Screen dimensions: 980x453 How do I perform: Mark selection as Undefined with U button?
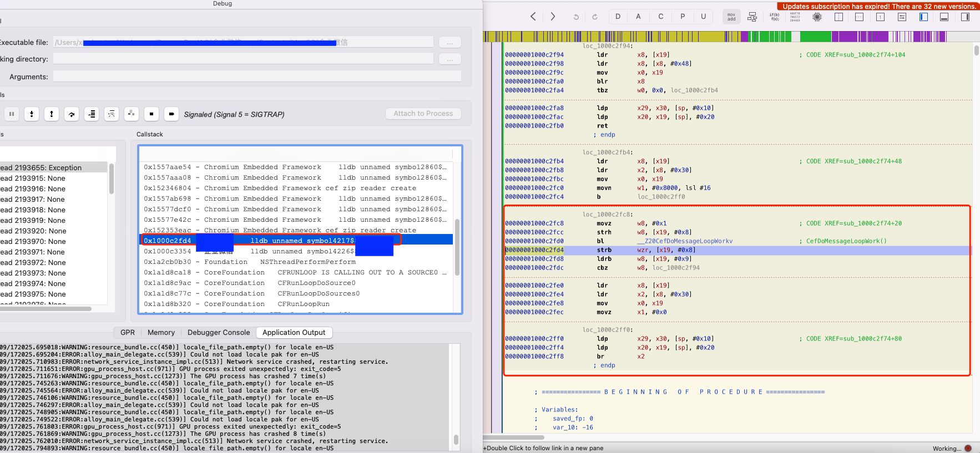click(703, 17)
